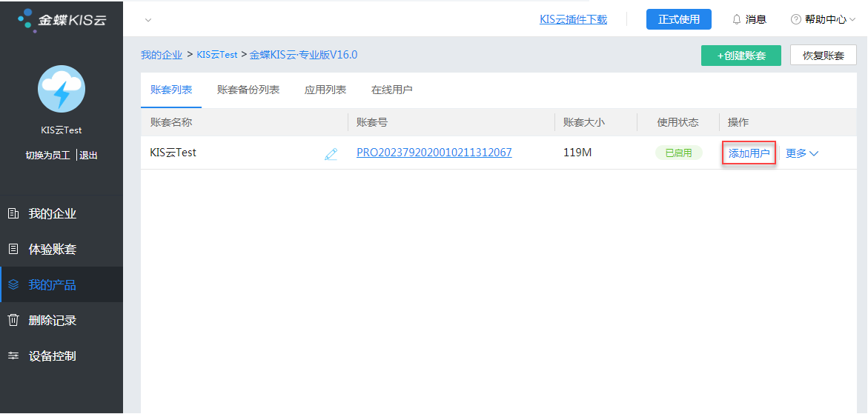Click the +创建账套 button
Screen dimensions: 868x414
741,56
